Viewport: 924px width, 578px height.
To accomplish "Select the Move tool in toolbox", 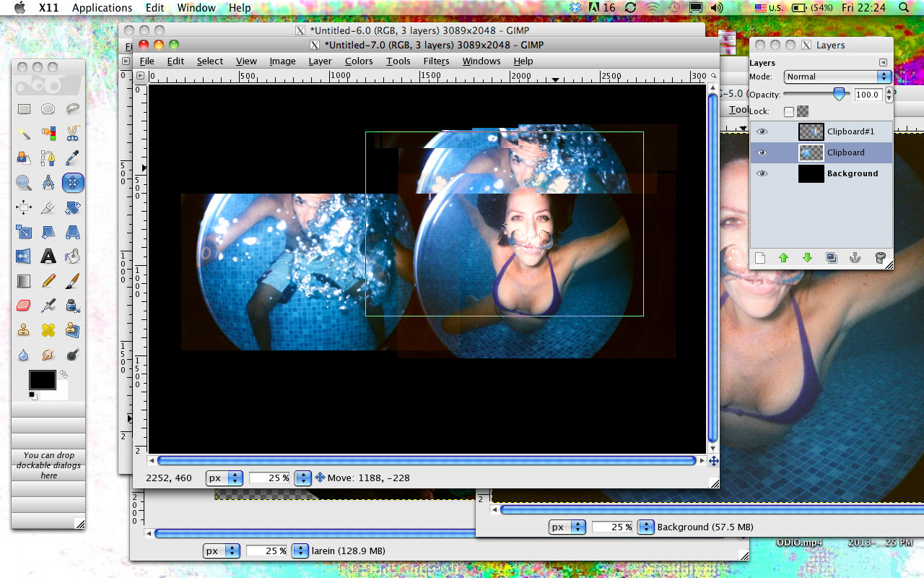I will click(72, 183).
